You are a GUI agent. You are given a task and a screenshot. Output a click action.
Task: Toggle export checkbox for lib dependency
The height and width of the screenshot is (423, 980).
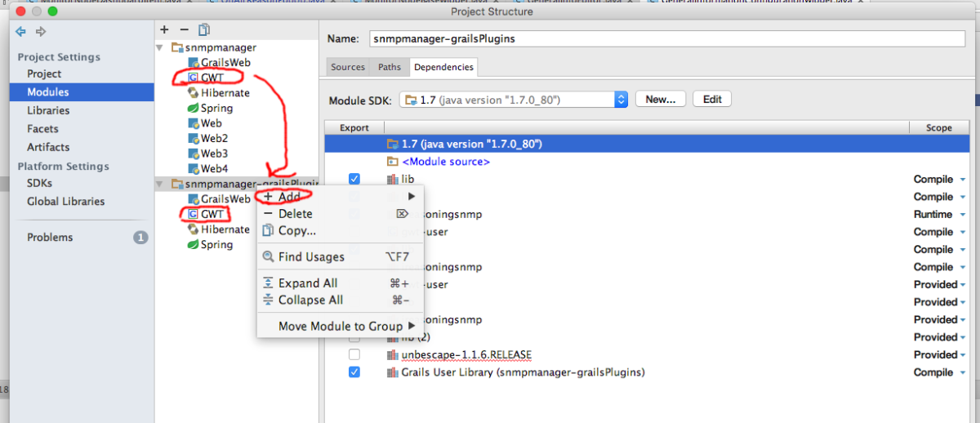point(354,179)
